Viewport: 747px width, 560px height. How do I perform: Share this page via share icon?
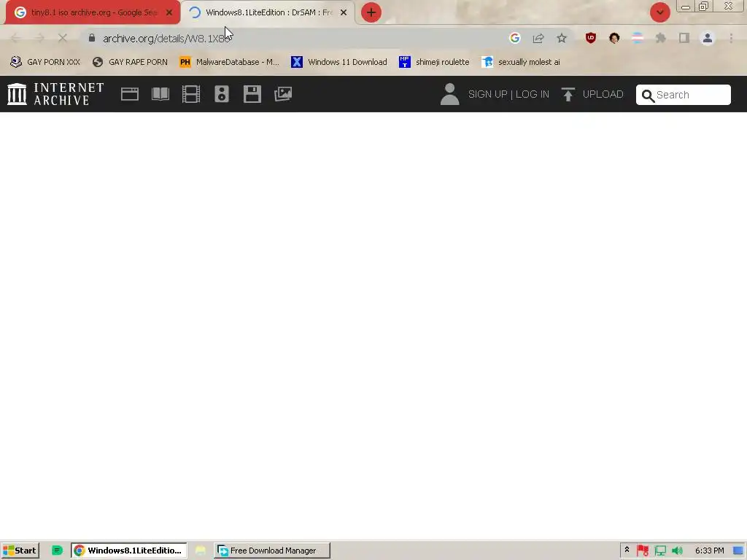538,38
